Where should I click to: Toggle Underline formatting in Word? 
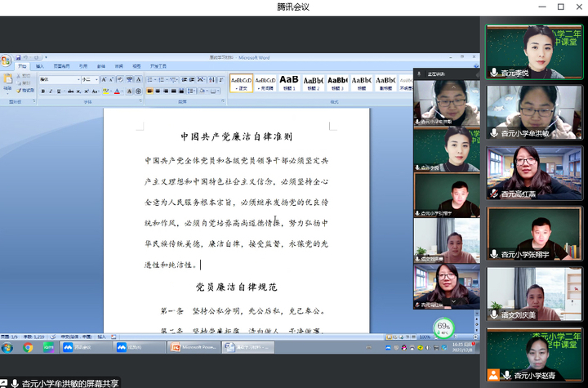[59, 91]
